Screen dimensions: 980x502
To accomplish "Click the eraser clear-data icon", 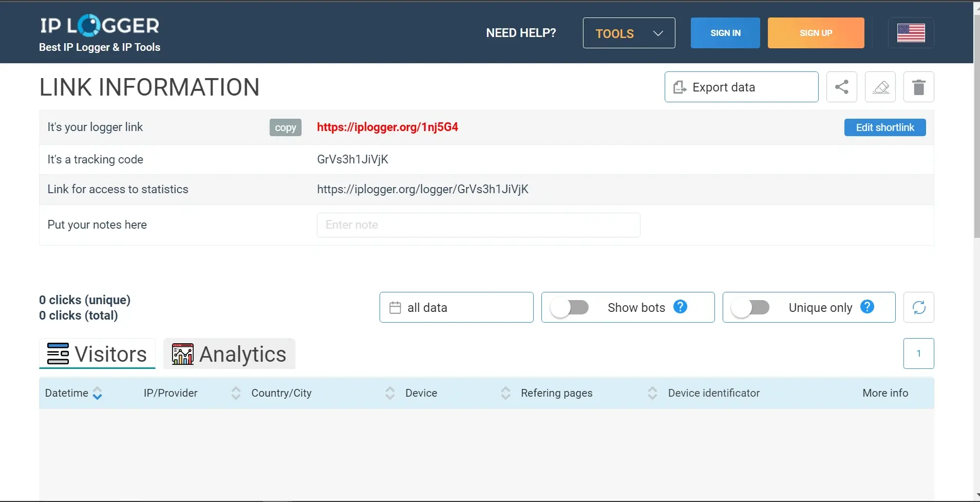I will pyautogui.click(x=880, y=87).
